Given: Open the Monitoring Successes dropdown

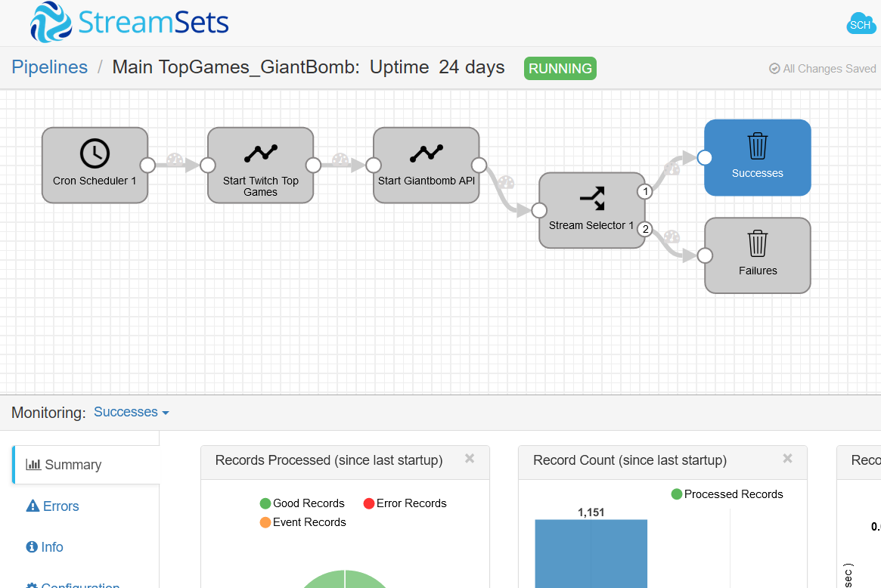Looking at the screenshot, I should point(132,412).
